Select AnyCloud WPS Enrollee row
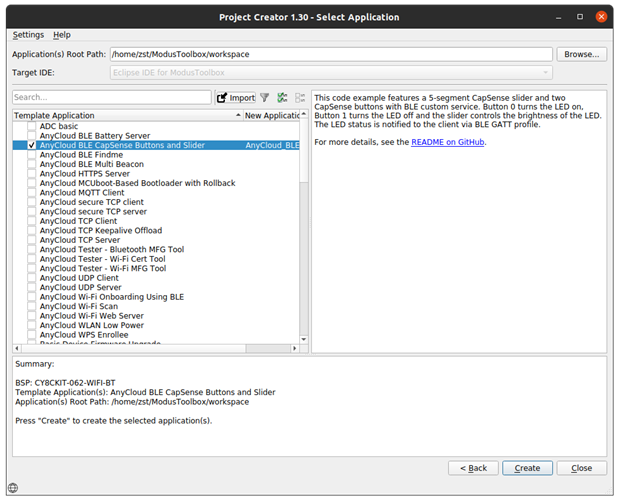 (156, 335)
